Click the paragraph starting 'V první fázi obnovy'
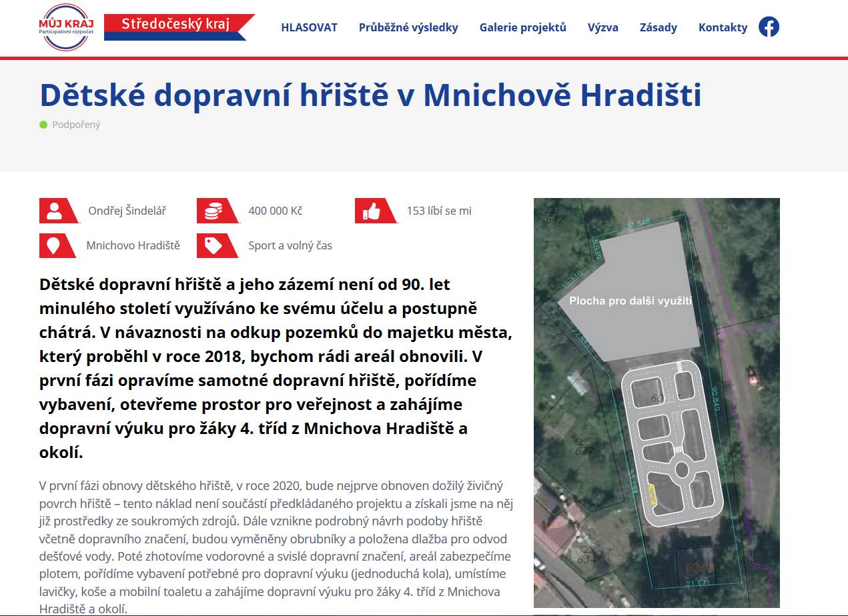 tap(276, 547)
